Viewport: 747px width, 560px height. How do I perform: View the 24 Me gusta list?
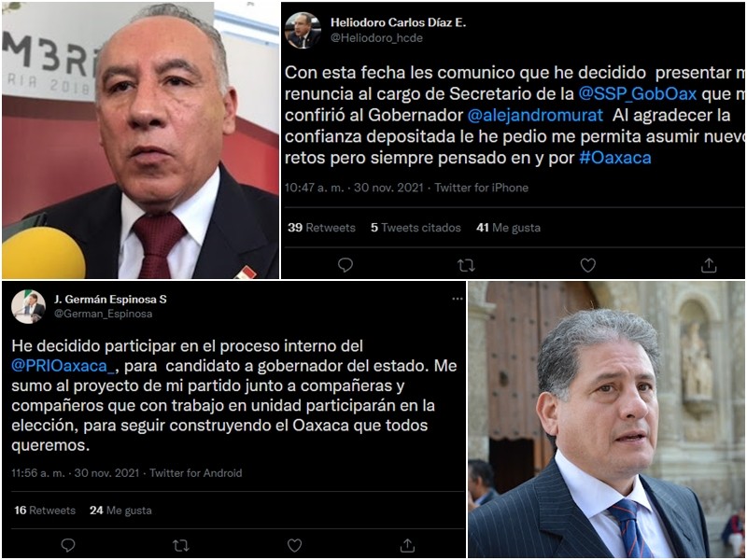(x=120, y=511)
